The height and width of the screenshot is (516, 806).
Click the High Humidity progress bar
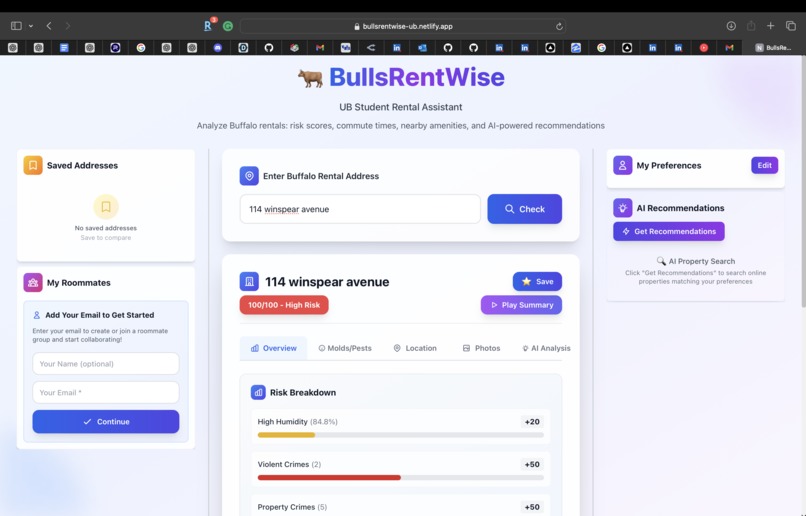click(x=400, y=435)
